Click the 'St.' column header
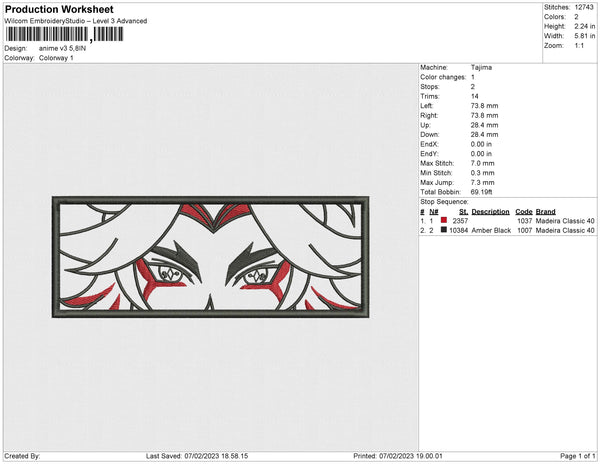Image resolution: width=600 pixels, height=464 pixels. pyautogui.click(x=463, y=212)
